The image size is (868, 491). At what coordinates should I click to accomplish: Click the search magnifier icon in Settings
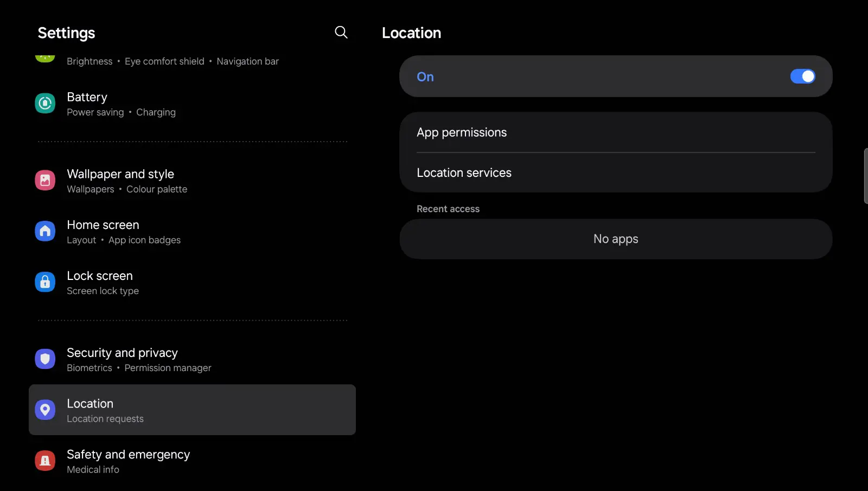pyautogui.click(x=341, y=33)
